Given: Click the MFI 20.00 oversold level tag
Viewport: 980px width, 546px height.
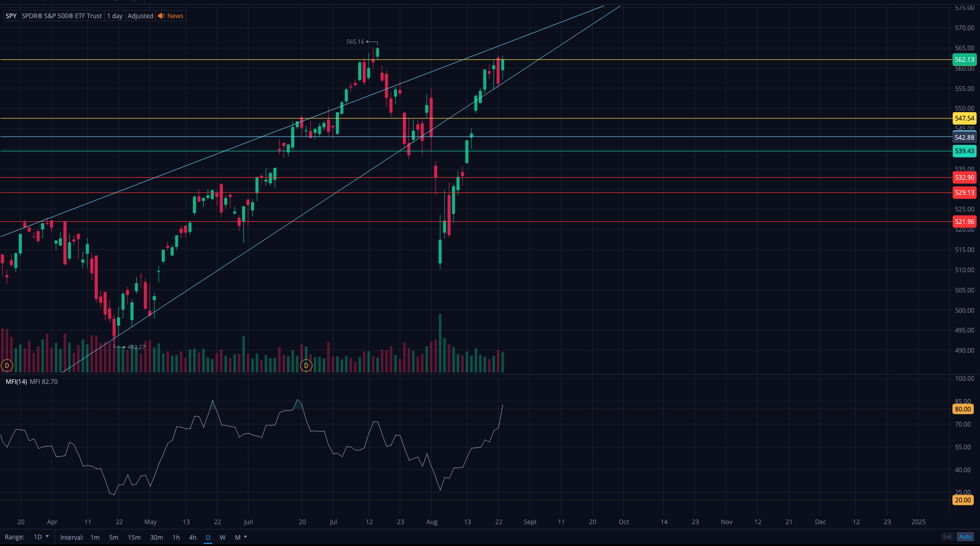Looking at the screenshot, I should [962, 500].
